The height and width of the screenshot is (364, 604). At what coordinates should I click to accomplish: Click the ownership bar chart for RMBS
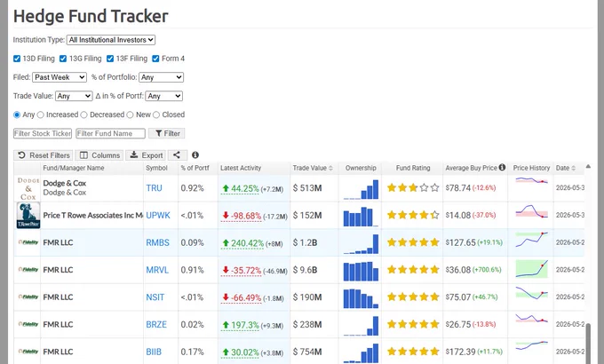361,244
